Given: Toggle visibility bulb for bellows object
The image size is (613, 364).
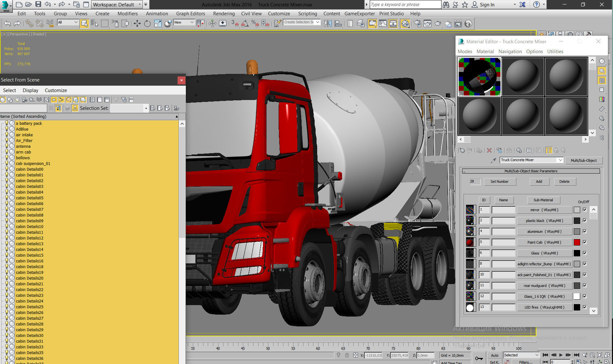Looking at the screenshot, I should tap(6, 158).
